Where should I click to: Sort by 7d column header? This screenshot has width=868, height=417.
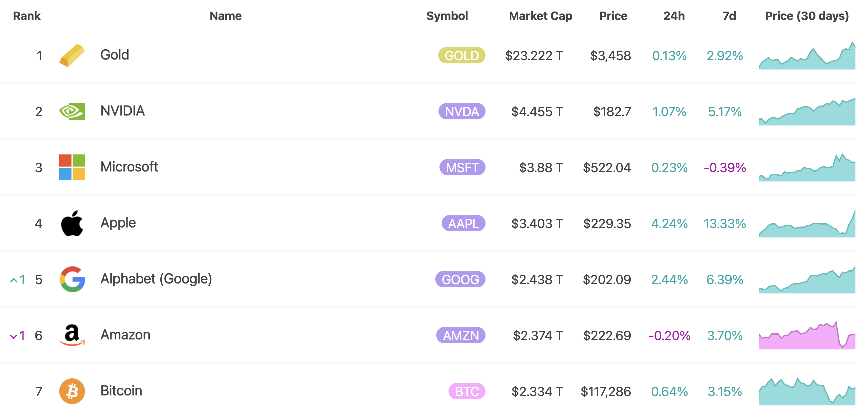729,16
